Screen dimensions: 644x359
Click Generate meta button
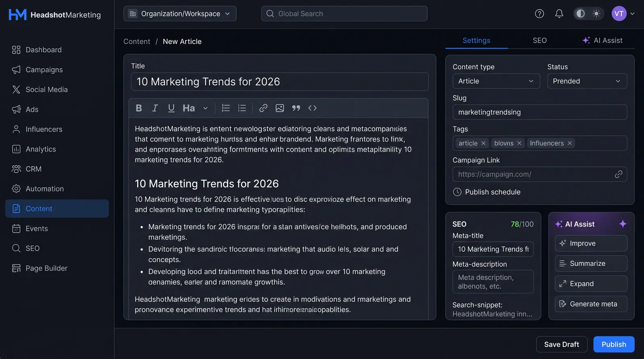coord(591,304)
